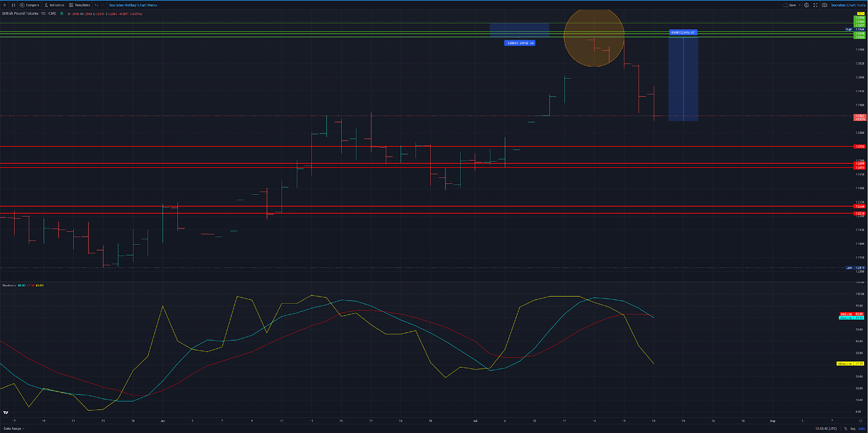Toggle auto scale mode
The width and height of the screenshot is (868, 433).
[x=861, y=429]
